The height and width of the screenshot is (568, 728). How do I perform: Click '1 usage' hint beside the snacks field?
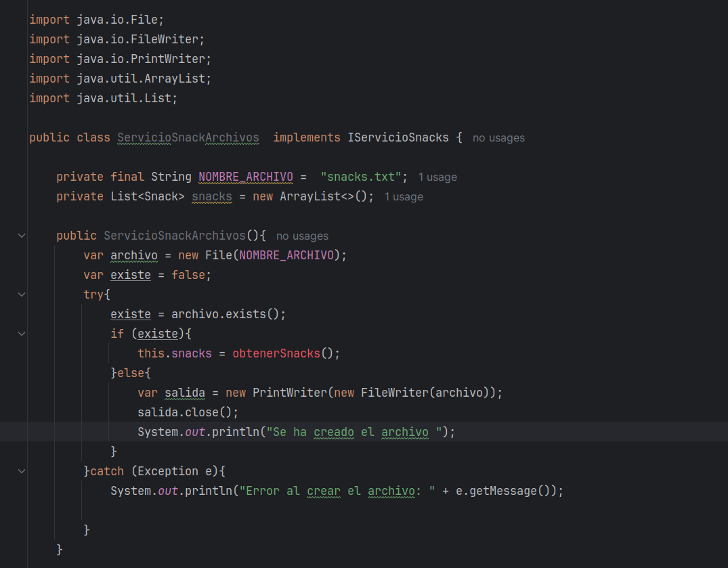tap(404, 197)
